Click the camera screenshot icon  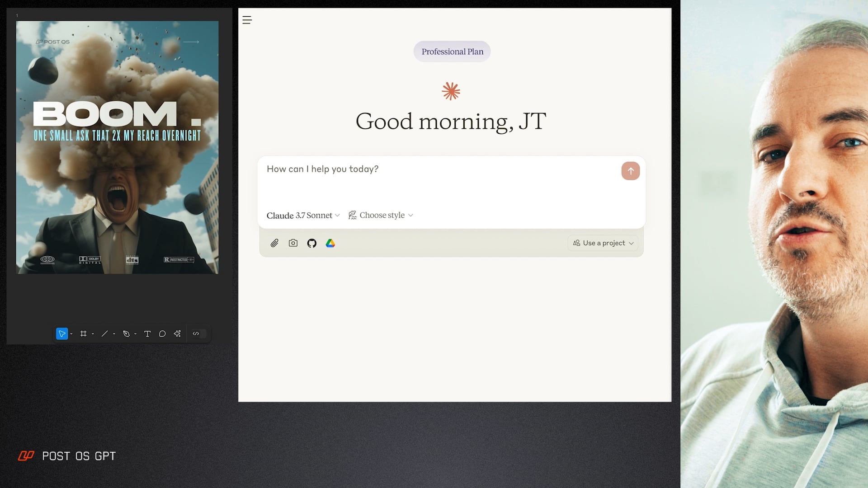[293, 243]
